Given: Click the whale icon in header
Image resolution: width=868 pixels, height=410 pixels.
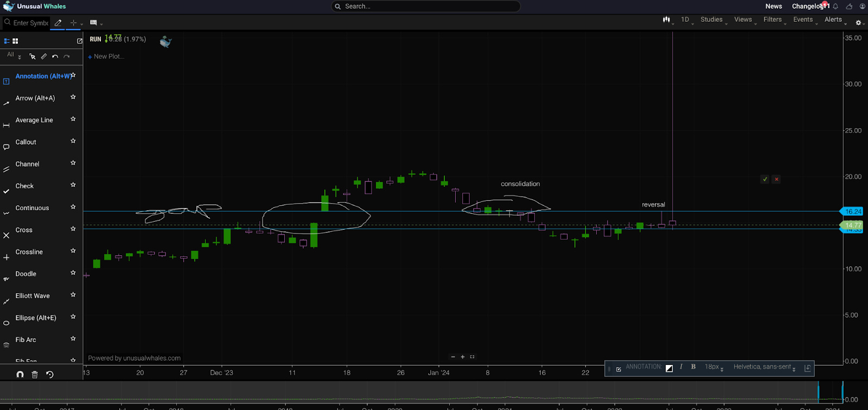Looking at the screenshot, I should [849, 7].
